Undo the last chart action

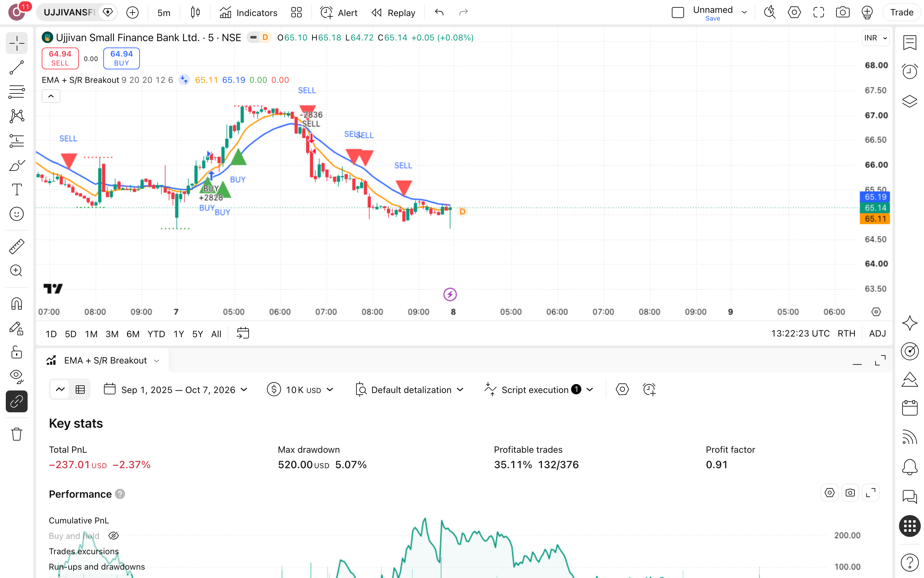[x=439, y=13]
